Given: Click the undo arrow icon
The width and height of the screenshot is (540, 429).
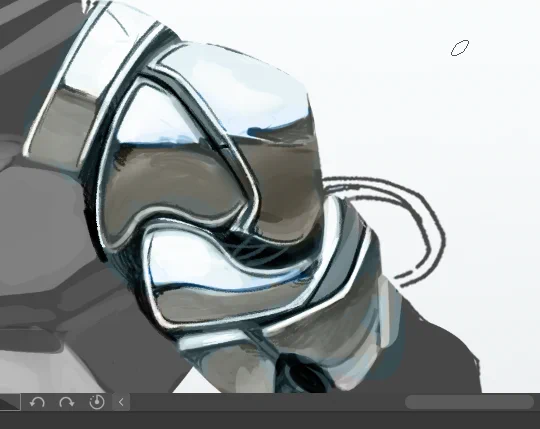Looking at the screenshot, I should [x=37, y=402].
